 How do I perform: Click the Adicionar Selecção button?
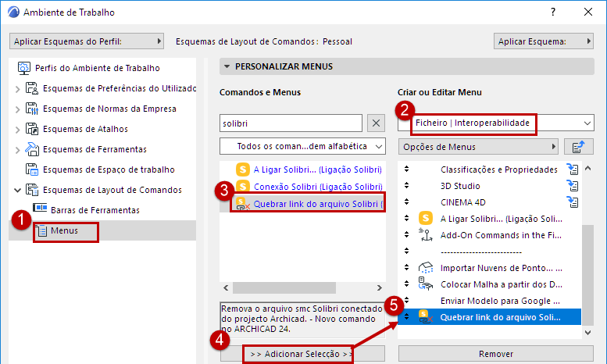tap(303, 354)
